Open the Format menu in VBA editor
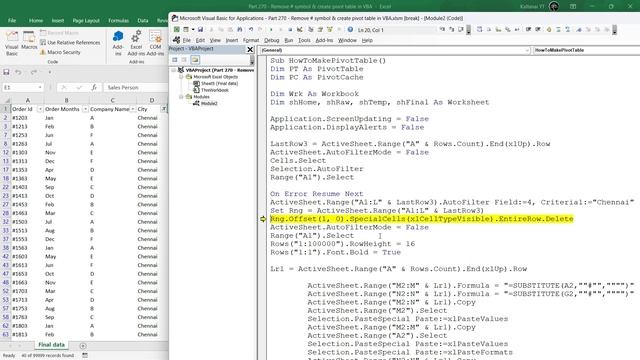The image size is (640, 360). click(251, 40)
